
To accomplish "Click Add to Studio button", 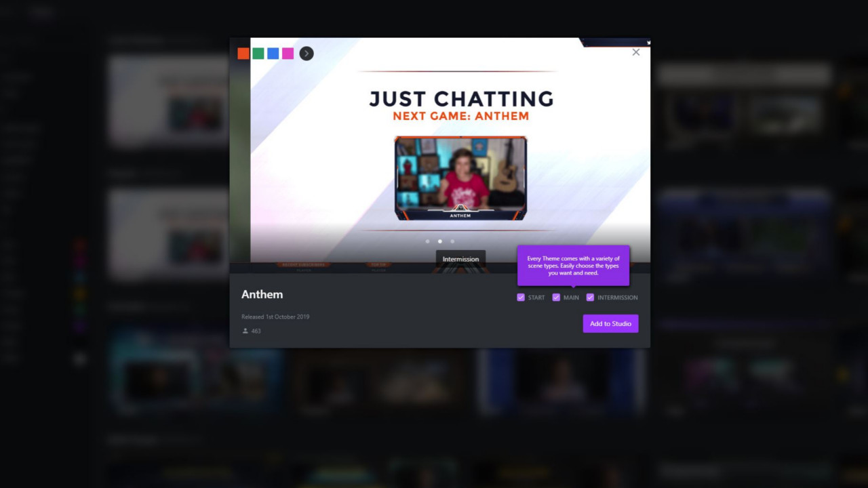I will (610, 323).
